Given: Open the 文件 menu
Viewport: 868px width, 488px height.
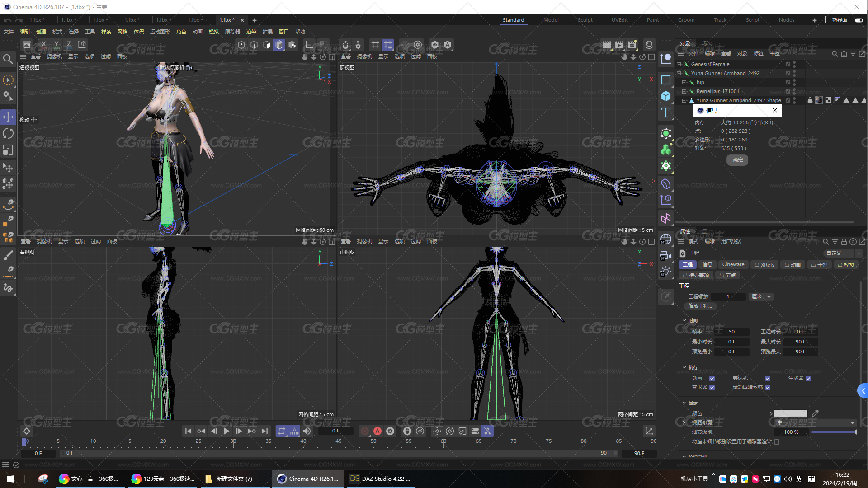Looking at the screenshot, I should click(9, 32).
